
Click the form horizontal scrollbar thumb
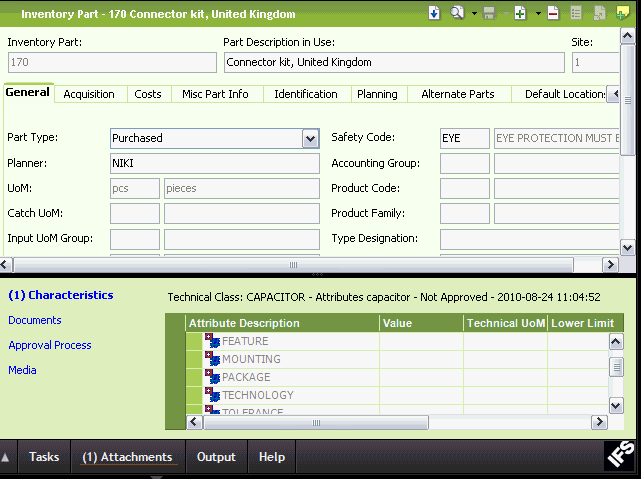[293, 265]
